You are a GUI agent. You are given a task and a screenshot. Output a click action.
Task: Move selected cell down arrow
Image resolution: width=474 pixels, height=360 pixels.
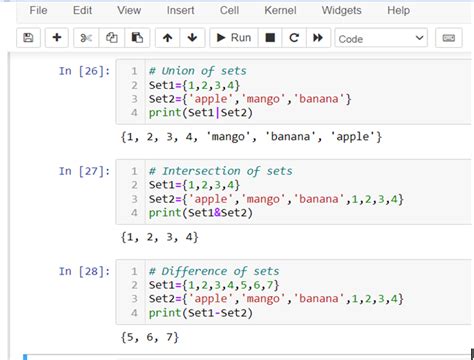point(192,38)
